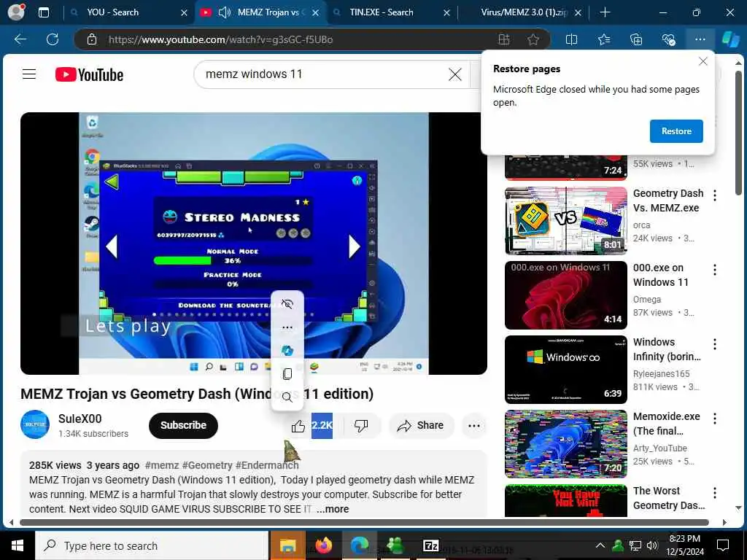The width and height of the screenshot is (747, 560).
Task: Open the Windows Start menu
Action: [x=18, y=545]
